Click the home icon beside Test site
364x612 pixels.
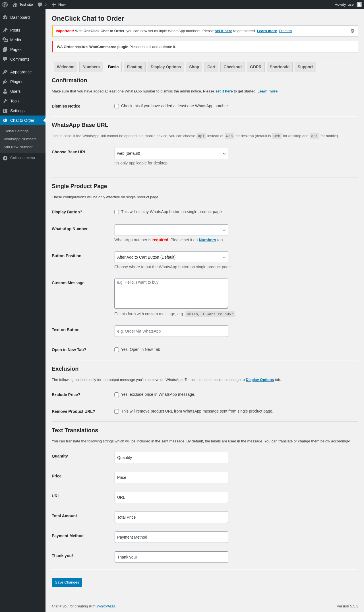click(x=15, y=5)
